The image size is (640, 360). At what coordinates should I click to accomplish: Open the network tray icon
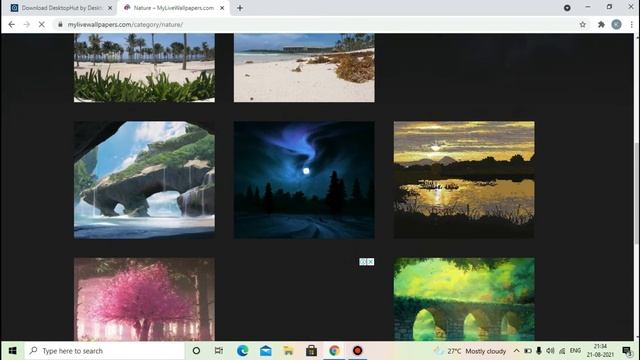[x=562, y=351]
